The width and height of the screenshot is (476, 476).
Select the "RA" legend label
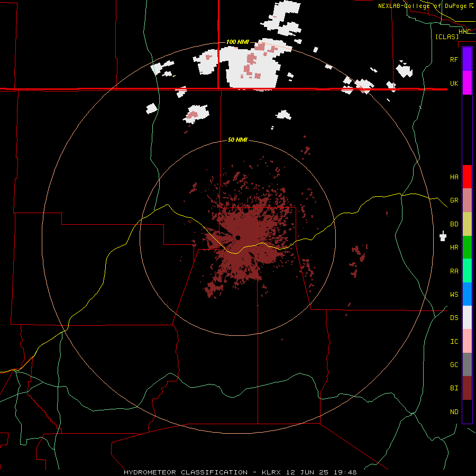pos(454,271)
